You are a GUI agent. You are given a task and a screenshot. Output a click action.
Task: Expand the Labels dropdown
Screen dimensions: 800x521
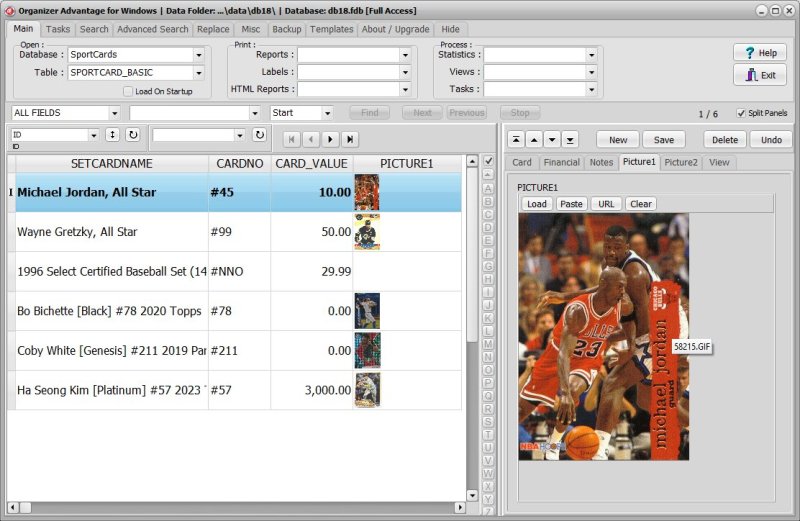tap(405, 72)
